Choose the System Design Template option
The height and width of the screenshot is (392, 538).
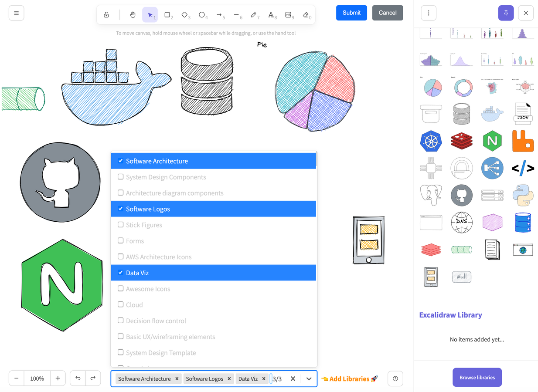213,353
